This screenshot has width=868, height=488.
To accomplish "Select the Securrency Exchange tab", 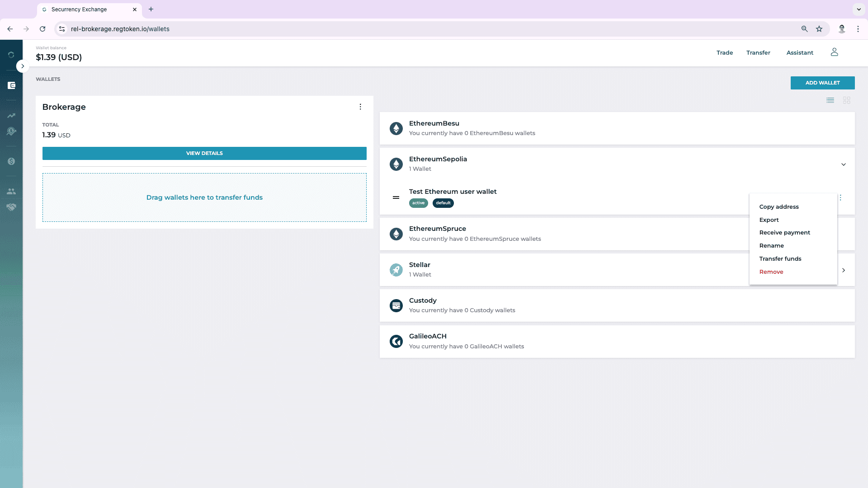I will [x=90, y=9].
